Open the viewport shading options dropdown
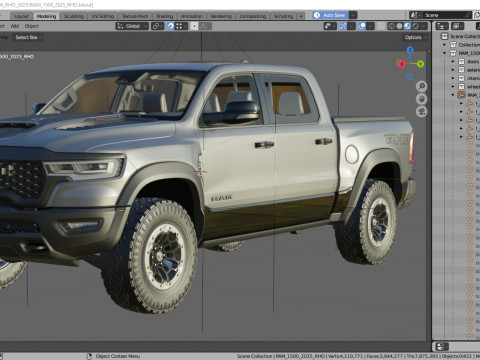This screenshot has height=360, width=480. [x=424, y=26]
